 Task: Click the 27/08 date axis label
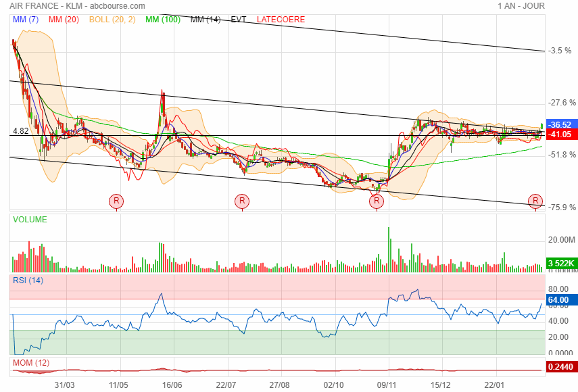pos(279,385)
